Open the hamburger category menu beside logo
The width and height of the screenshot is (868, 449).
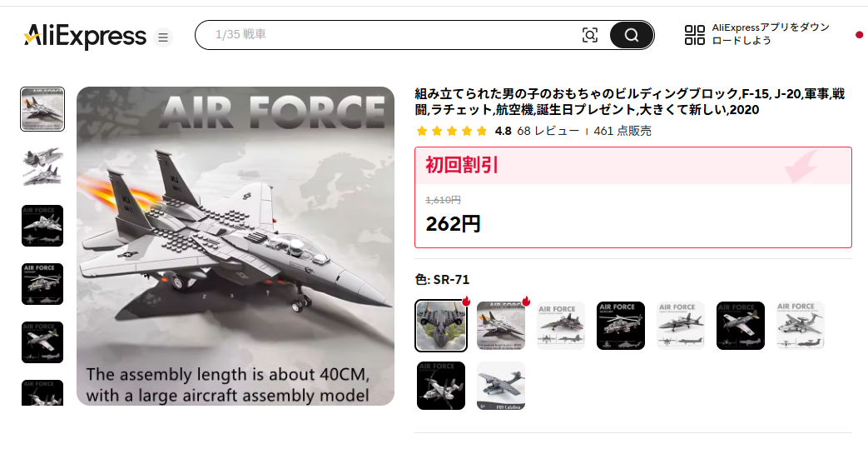tap(163, 37)
